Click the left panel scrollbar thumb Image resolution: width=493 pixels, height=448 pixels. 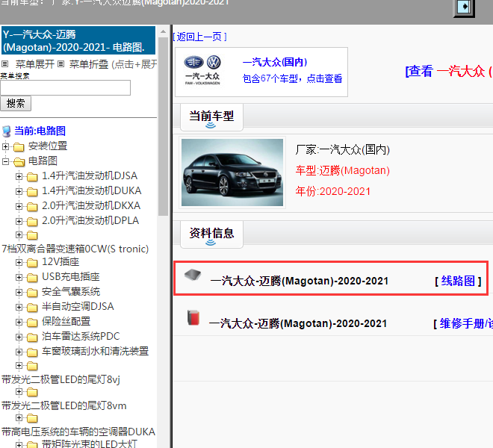tap(163, 126)
